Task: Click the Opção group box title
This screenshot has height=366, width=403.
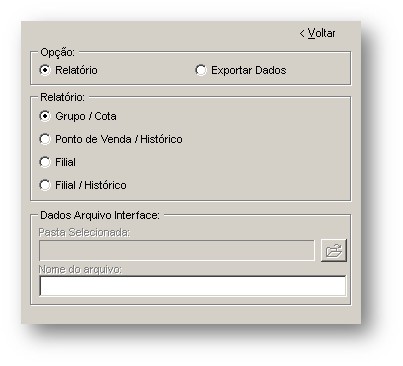Action: pos(57,52)
